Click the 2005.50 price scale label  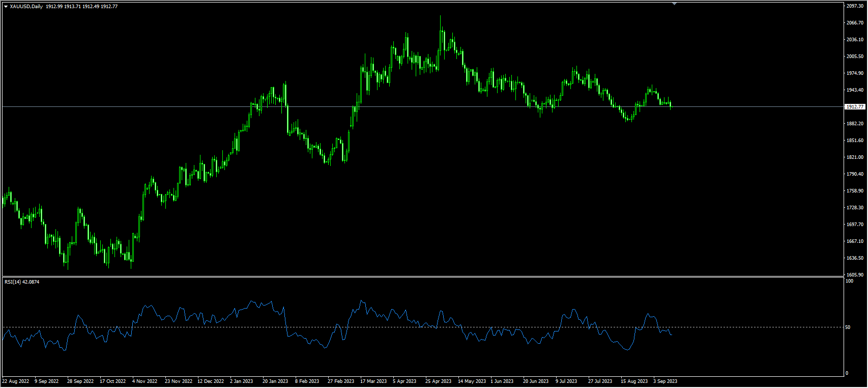click(x=855, y=57)
